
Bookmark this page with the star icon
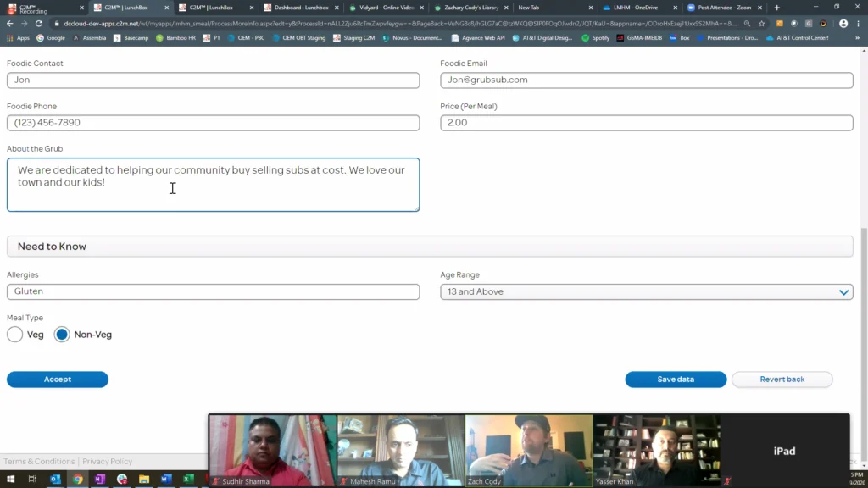point(762,24)
